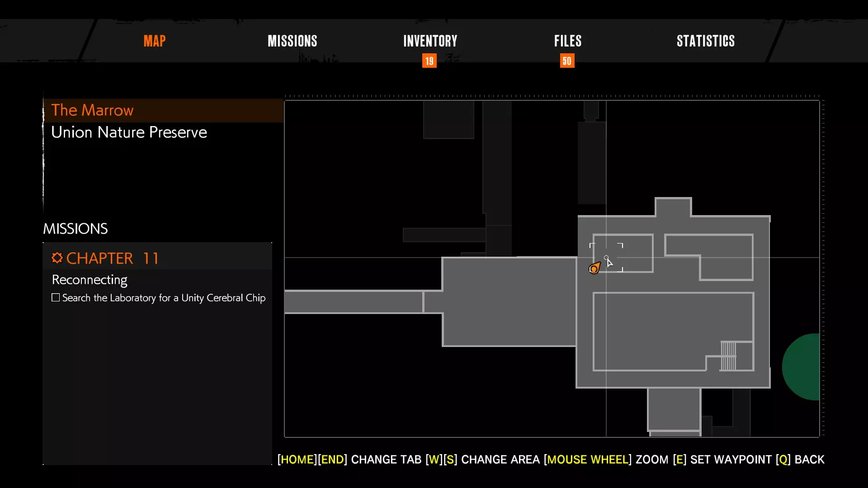Click the map cursor target reticle
Viewport: 868px width, 488px height.
tap(606, 258)
